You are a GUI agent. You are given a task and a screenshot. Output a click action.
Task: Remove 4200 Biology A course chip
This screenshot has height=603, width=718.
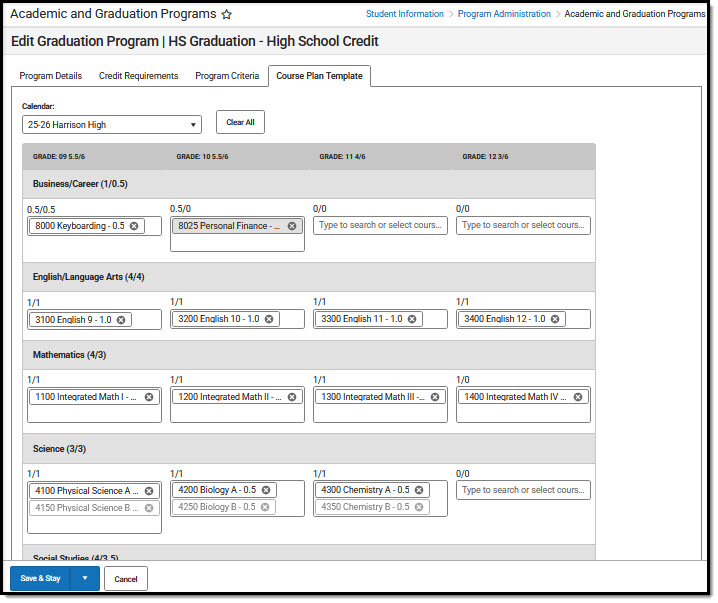(x=266, y=490)
